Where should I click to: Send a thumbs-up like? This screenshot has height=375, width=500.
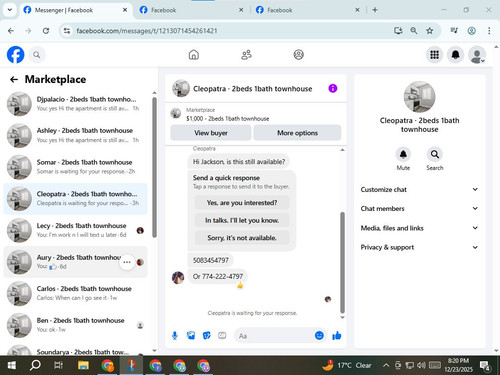coord(337,335)
